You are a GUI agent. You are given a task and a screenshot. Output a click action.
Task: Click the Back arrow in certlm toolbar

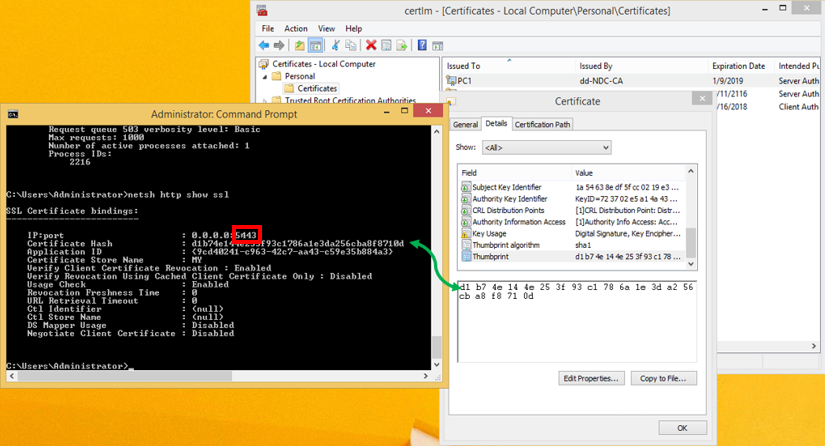coord(264,45)
